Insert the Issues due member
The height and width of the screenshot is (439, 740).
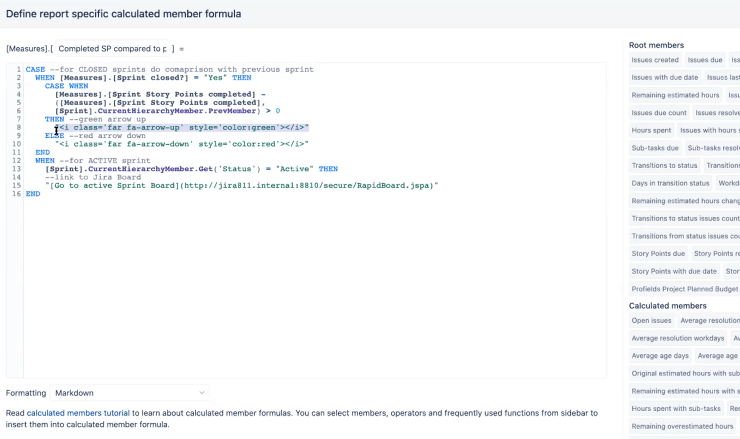pos(707,60)
